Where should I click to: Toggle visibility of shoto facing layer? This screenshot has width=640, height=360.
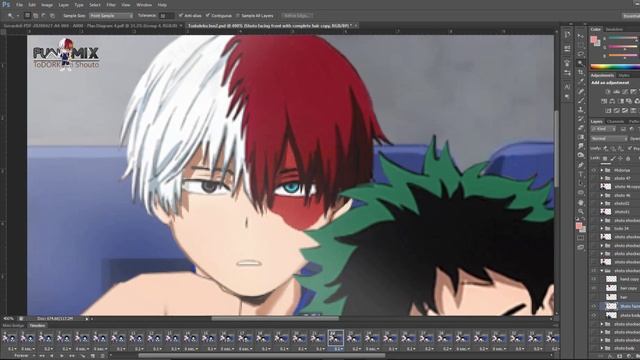[x=594, y=306]
